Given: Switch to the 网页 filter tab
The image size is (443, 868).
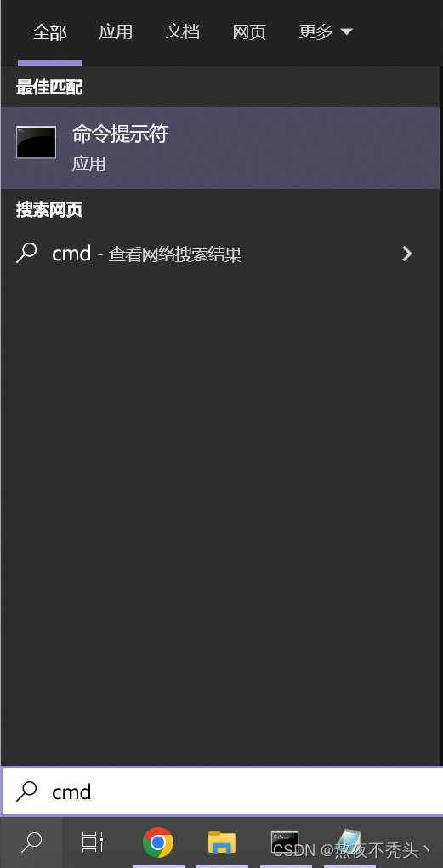Looking at the screenshot, I should click(249, 31).
